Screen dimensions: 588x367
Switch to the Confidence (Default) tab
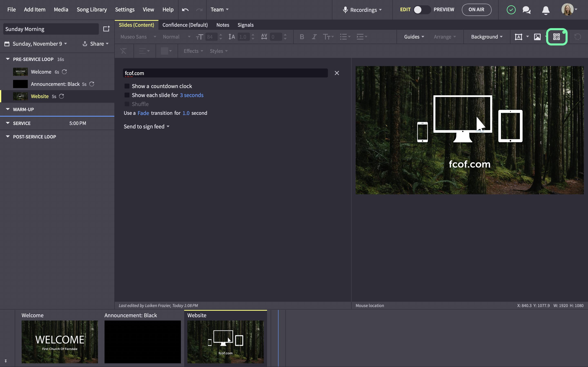pyautogui.click(x=185, y=25)
